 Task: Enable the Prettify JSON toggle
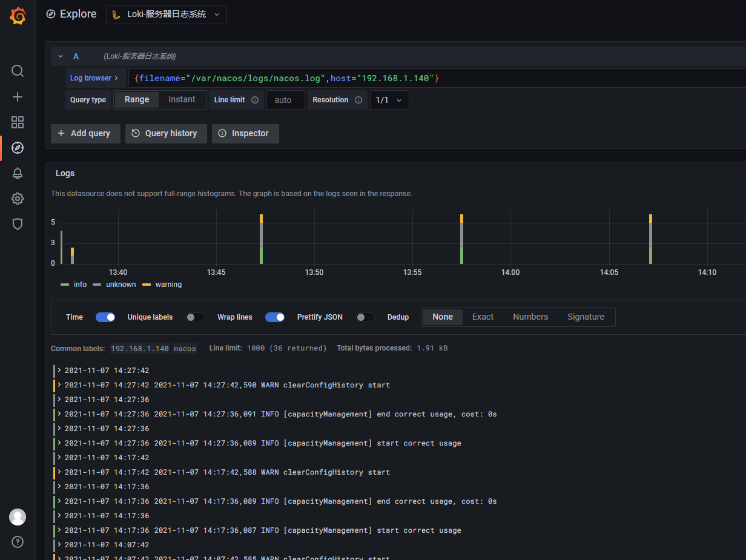pos(366,317)
